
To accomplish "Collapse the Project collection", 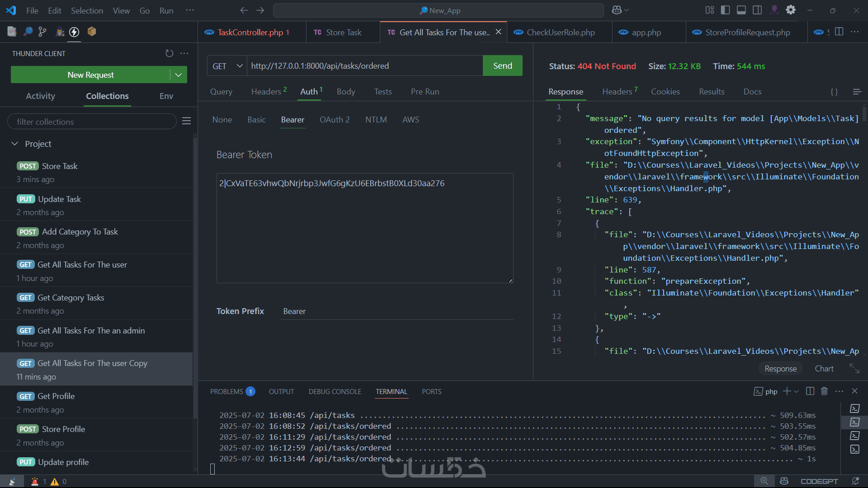I will click(x=15, y=144).
